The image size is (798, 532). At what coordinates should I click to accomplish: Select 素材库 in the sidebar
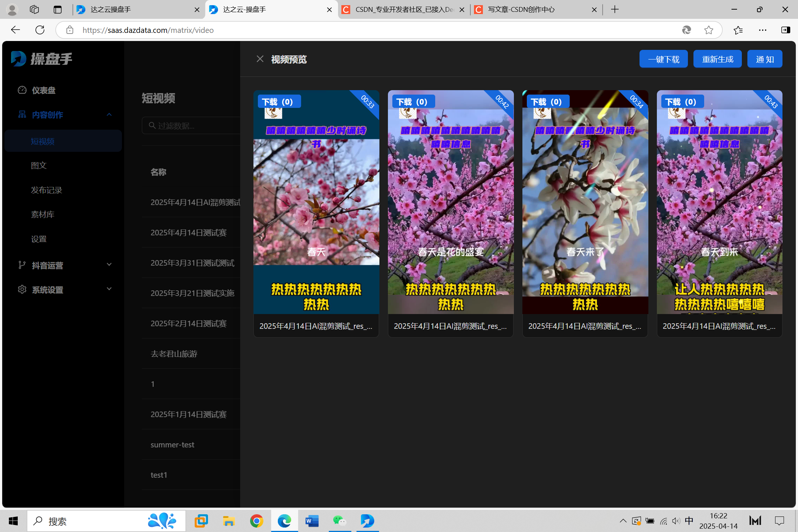(43, 215)
